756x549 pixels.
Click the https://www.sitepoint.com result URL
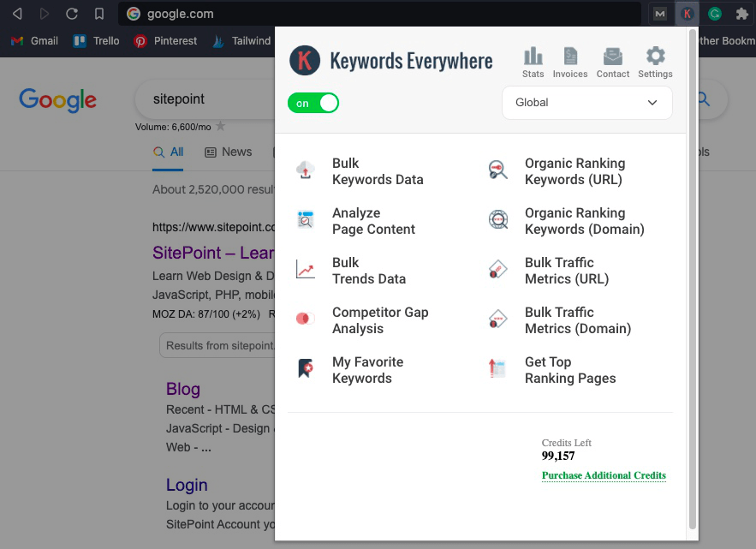pos(213,227)
